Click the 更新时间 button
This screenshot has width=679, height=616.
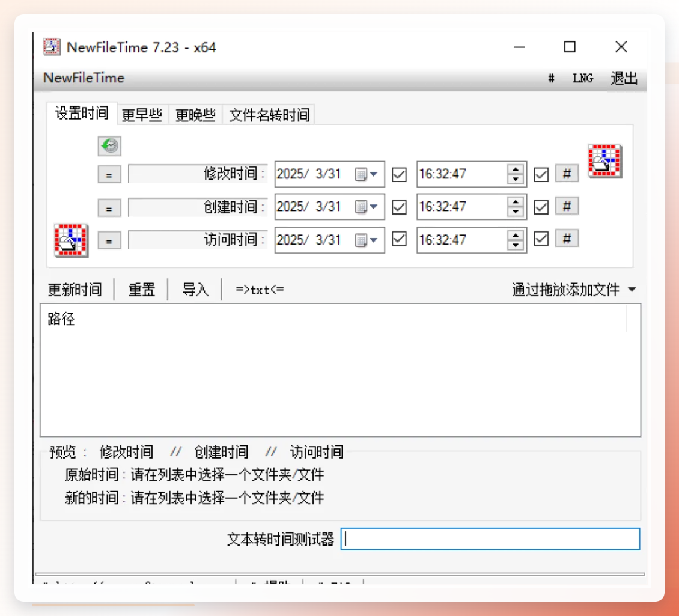[x=75, y=290]
